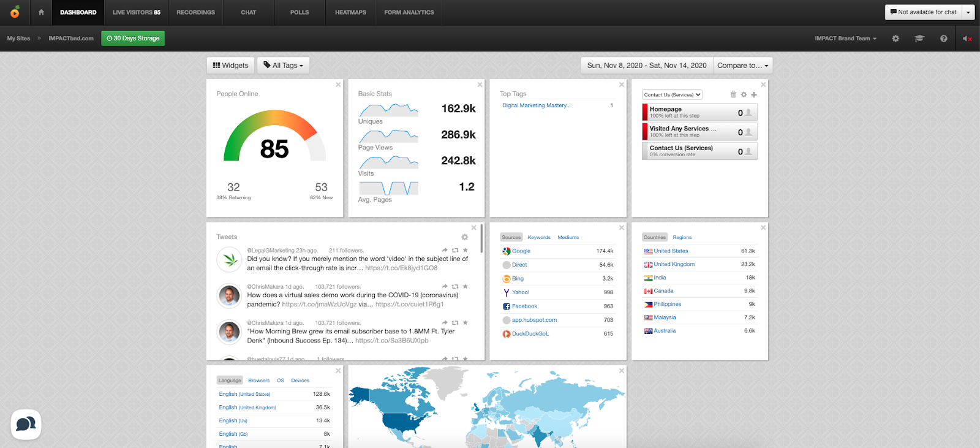Screen dimensions: 980x448
Task: Open the chat bubble widget
Action: (x=26, y=424)
